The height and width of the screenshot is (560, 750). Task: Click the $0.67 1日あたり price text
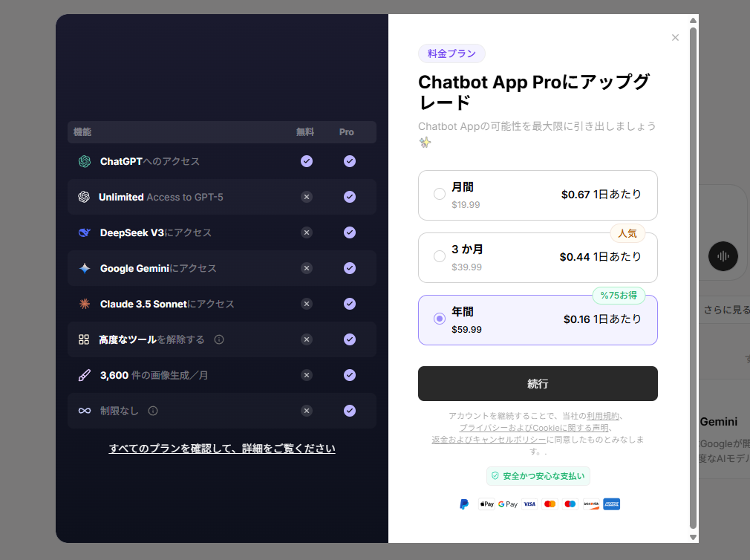click(x=601, y=195)
